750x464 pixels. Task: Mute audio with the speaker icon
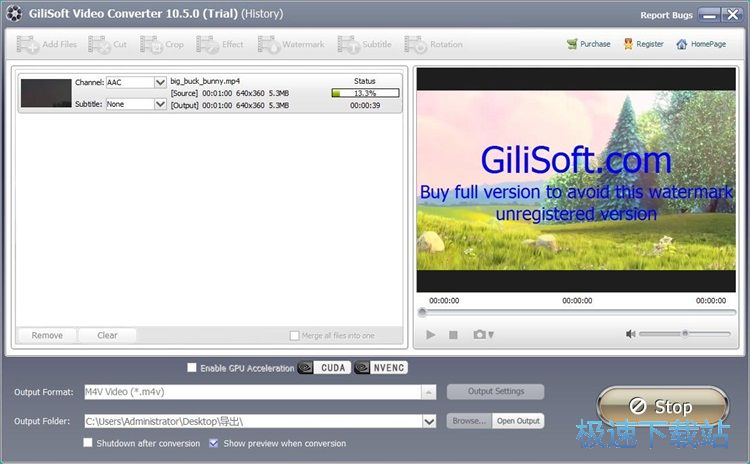(631, 334)
